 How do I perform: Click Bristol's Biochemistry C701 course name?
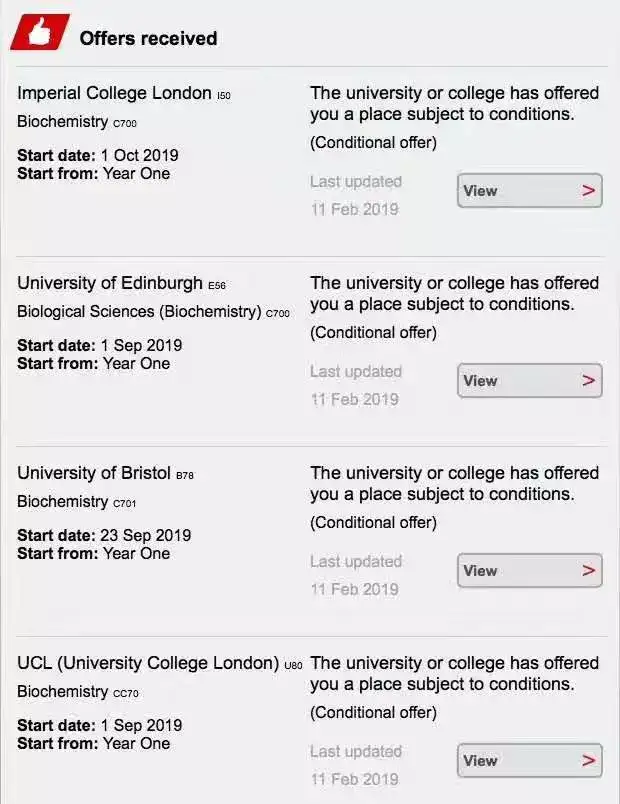[x=62, y=501]
